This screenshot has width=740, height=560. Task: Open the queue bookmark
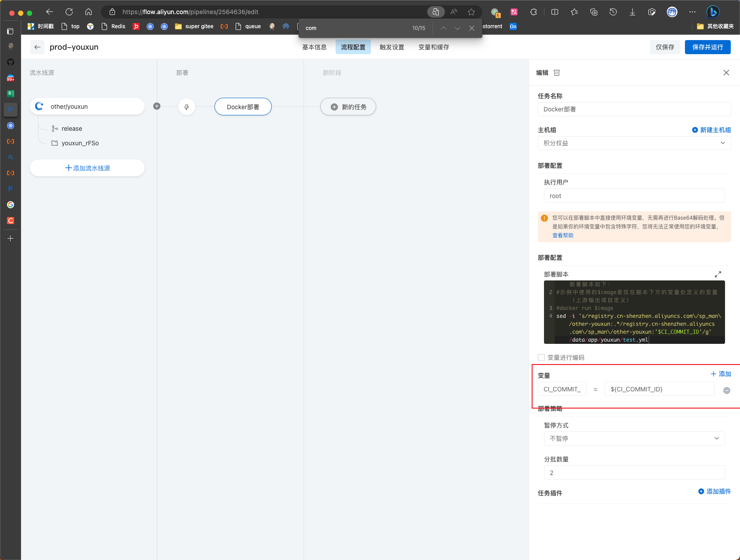(248, 26)
